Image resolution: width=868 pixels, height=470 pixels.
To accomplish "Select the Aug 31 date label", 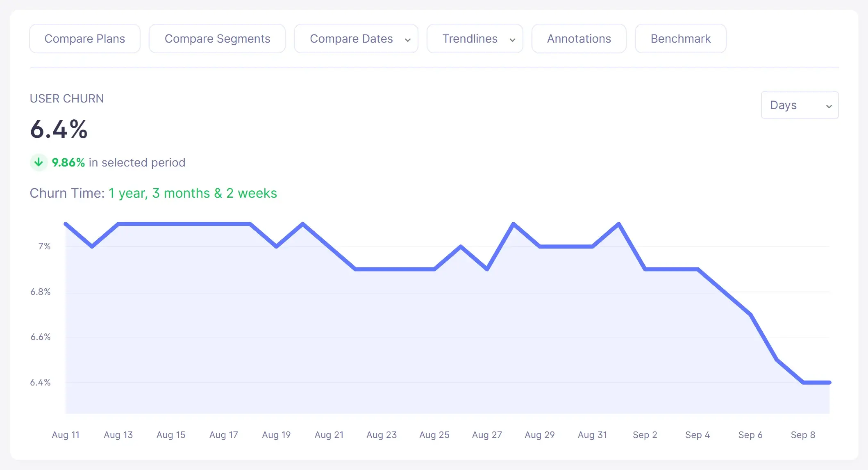I will pos(592,435).
